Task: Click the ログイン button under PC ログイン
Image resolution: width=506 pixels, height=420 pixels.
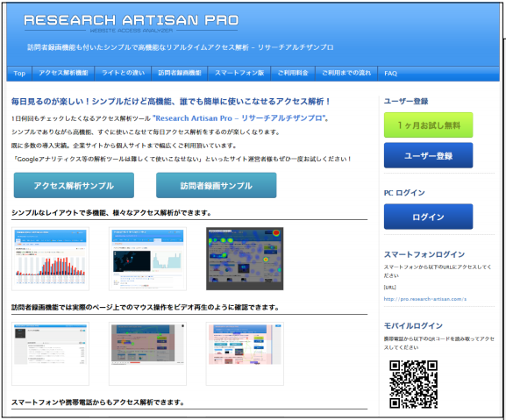Action: tap(428, 217)
